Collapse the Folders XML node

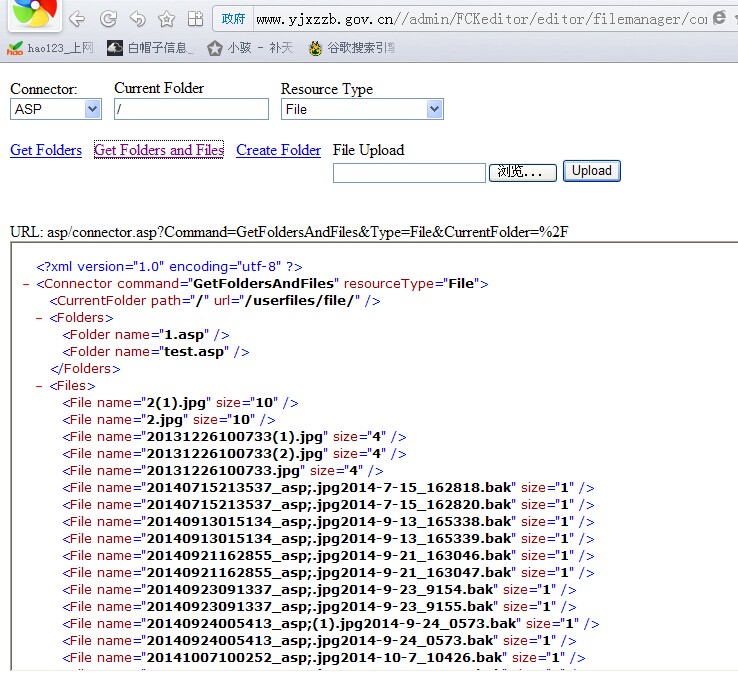[40, 318]
